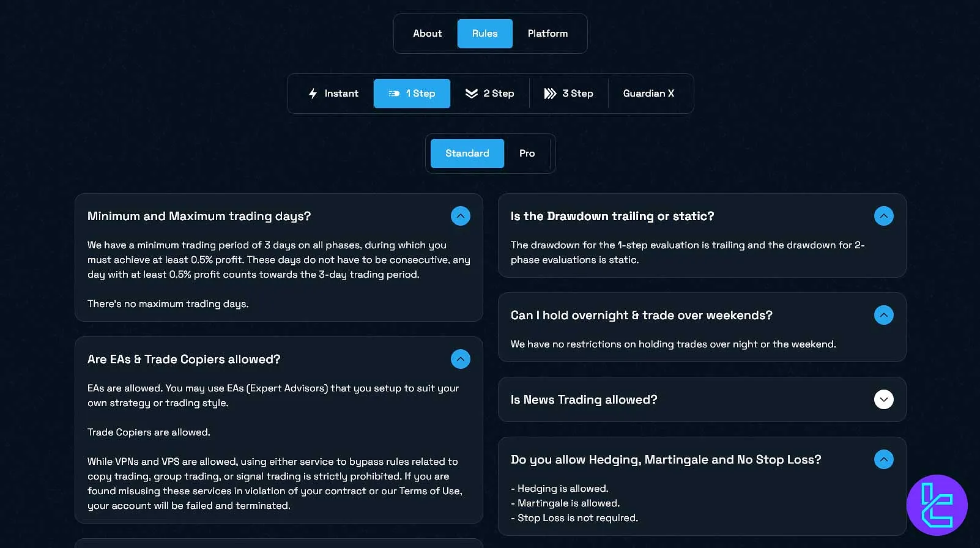980x548 pixels.
Task: Click the double chevron 2 Step icon
Action: (471, 94)
